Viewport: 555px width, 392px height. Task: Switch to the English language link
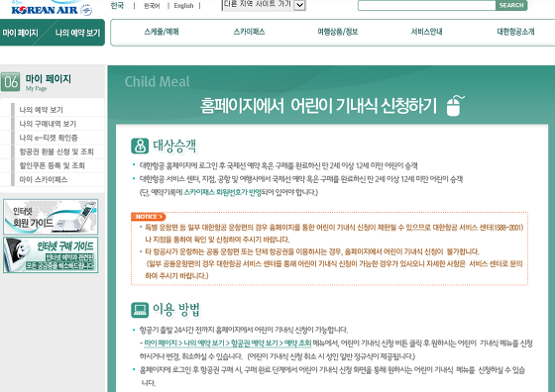(x=183, y=6)
